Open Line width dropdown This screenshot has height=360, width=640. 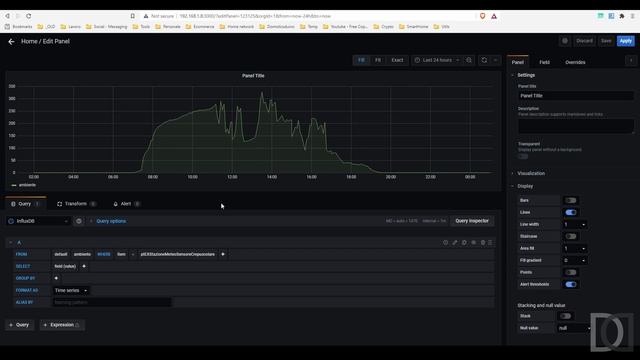pyautogui.click(x=574, y=224)
